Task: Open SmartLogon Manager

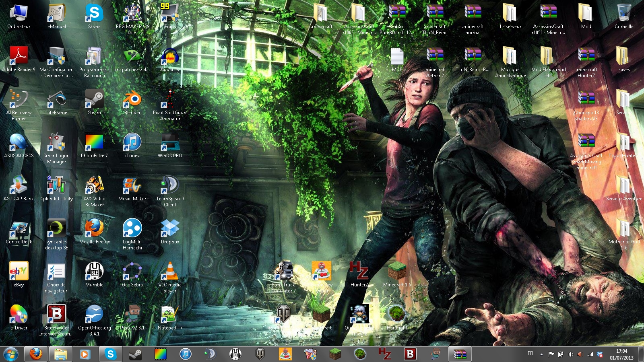Action: click(57, 148)
